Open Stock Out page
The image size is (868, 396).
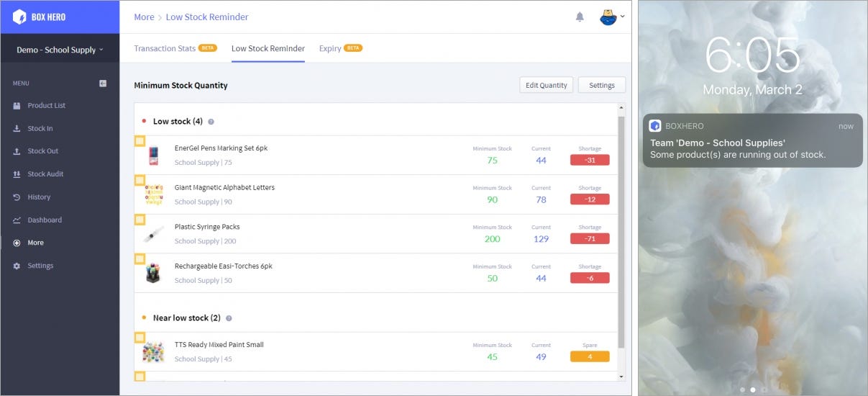coord(43,151)
